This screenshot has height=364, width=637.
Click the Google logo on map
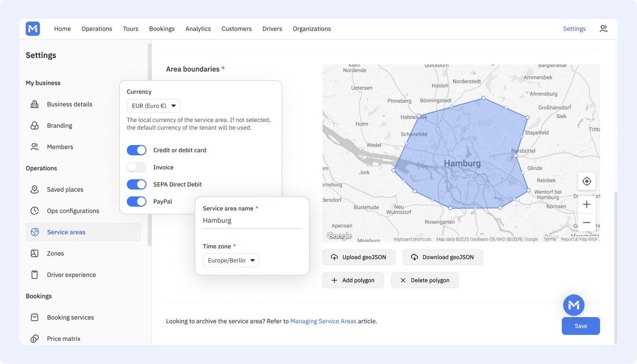coord(339,236)
